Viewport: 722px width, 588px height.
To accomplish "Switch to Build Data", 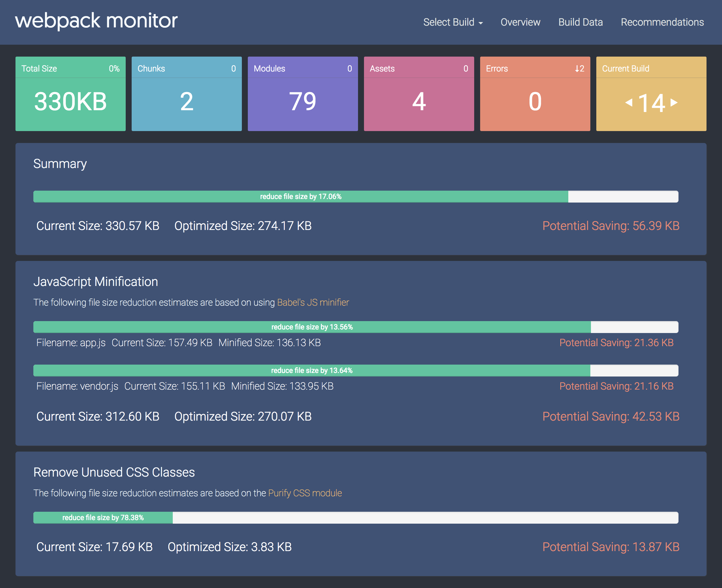I will (x=581, y=22).
